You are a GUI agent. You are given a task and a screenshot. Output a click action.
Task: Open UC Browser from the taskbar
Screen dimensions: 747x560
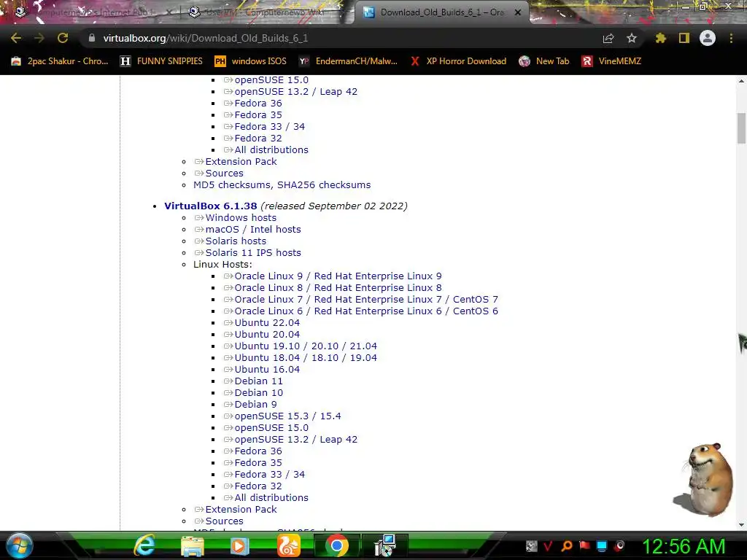point(289,545)
